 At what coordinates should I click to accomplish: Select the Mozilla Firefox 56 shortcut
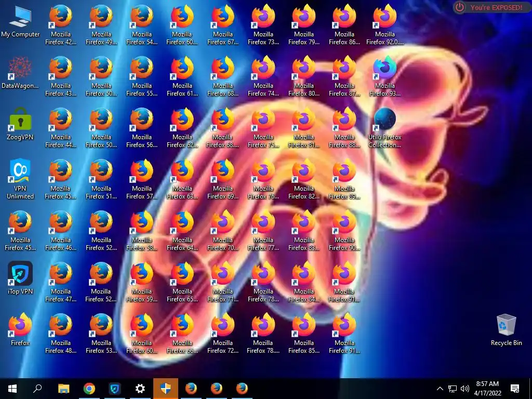142,128
